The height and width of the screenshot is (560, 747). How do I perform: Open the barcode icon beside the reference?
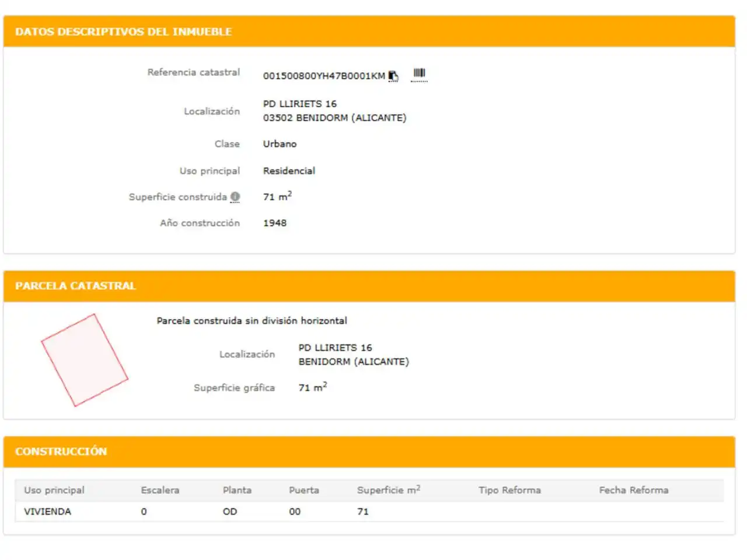click(x=419, y=74)
